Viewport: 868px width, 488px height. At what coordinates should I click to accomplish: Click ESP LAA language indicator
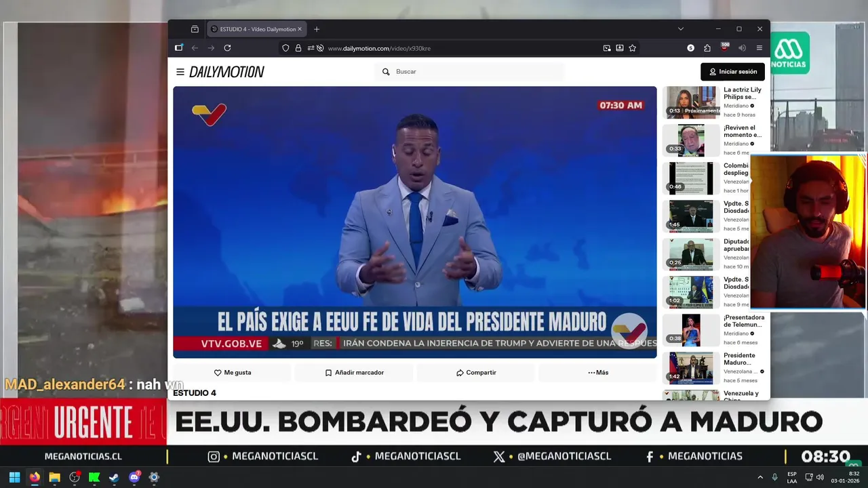(x=792, y=477)
